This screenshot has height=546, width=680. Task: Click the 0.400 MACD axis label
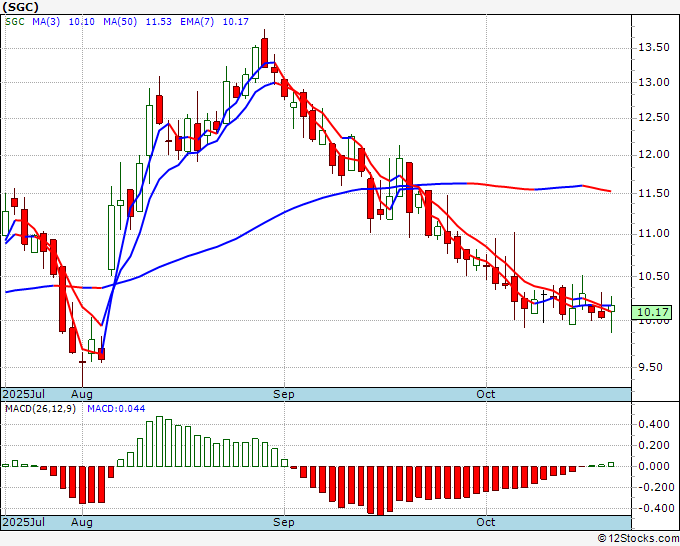[x=654, y=424]
